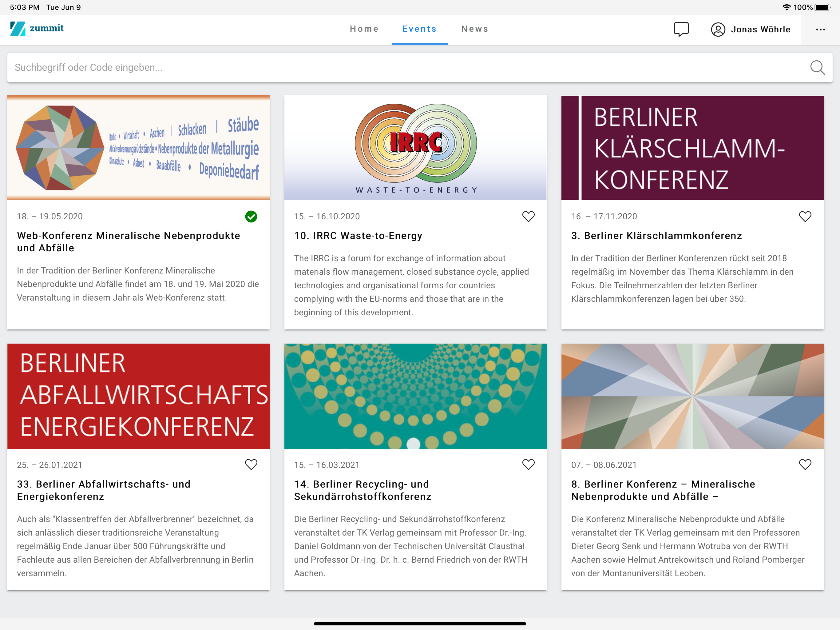Click the description starting 'Auch als Klassentreffen'
The width and height of the screenshot is (840, 630).
click(x=135, y=546)
